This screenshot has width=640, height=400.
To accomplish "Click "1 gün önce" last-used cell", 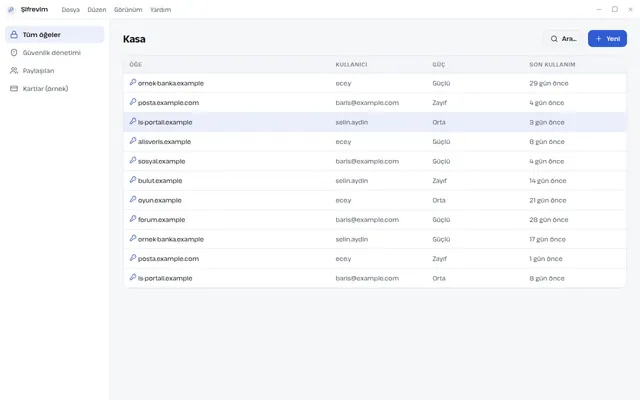I will tap(546, 259).
